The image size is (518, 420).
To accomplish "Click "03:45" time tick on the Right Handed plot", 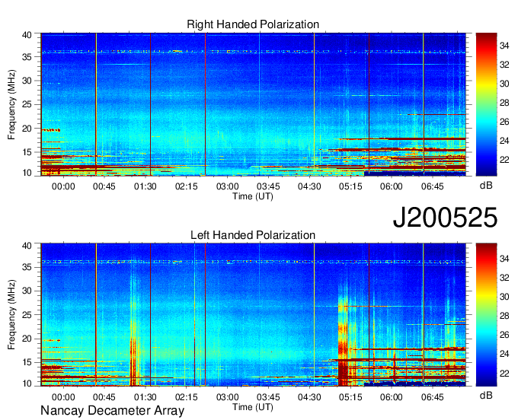I will (268, 186).
